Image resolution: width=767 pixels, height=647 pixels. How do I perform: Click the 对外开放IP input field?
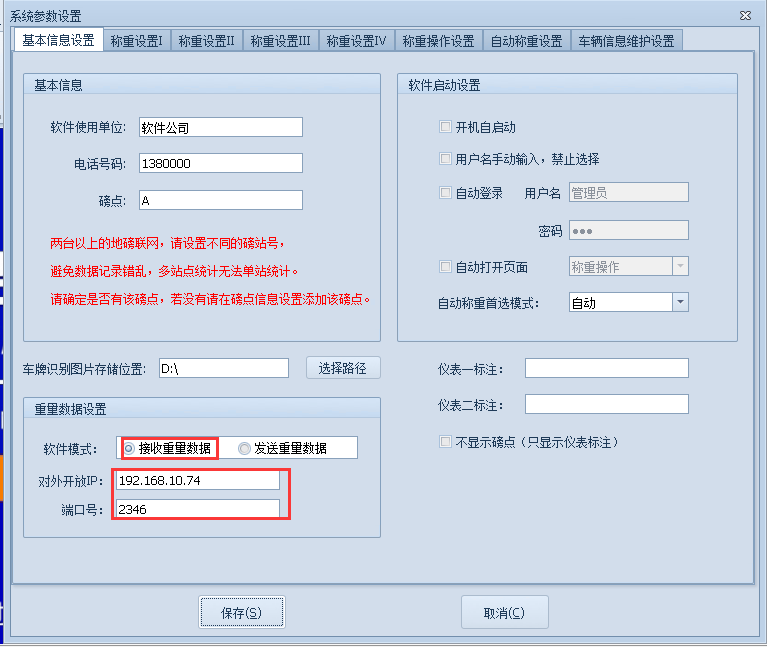click(x=197, y=481)
